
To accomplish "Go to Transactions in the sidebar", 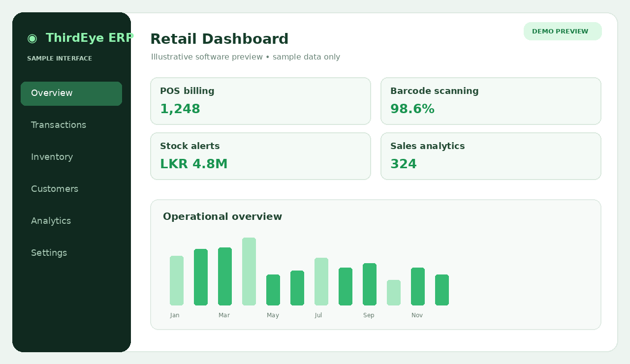I will click(59, 125).
